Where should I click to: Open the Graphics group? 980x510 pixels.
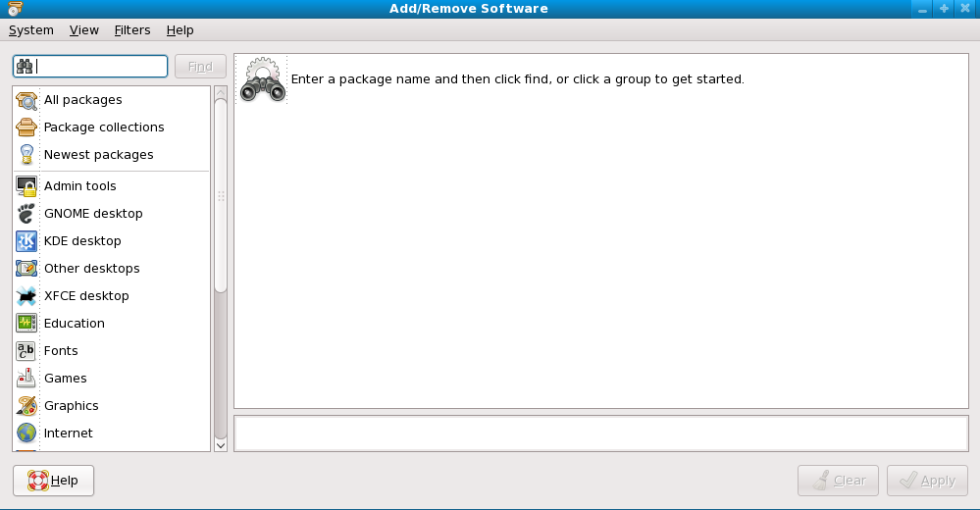click(111, 406)
